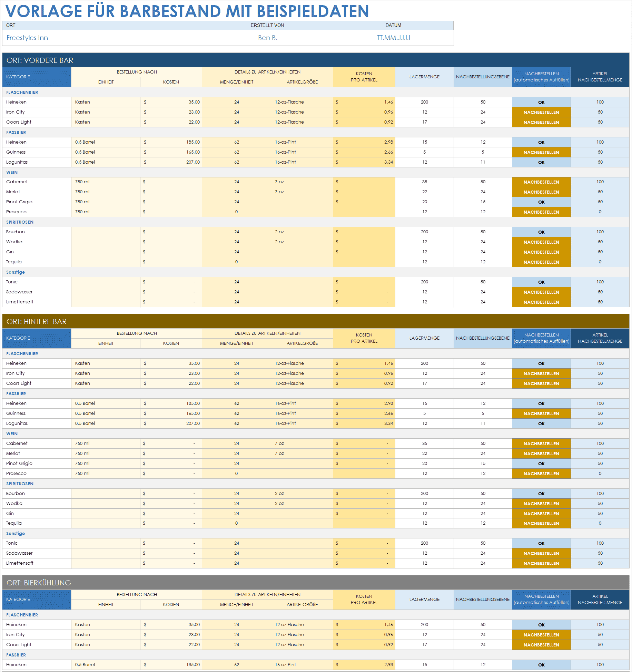The width and height of the screenshot is (632, 672).
Task: Click 'Bourbon' cell in Vordere Bar
Action: click(37, 232)
